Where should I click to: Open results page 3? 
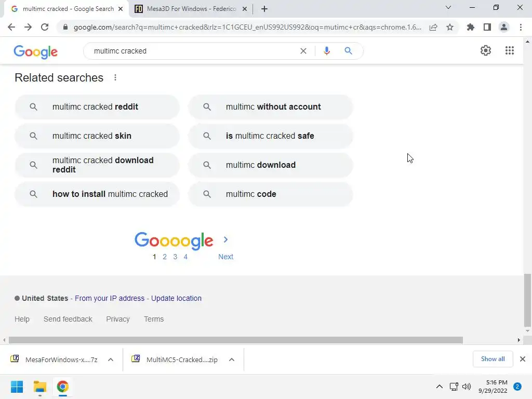[x=175, y=257]
